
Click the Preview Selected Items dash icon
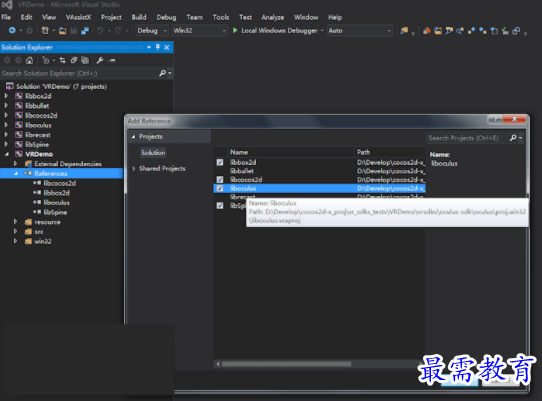[111, 60]
